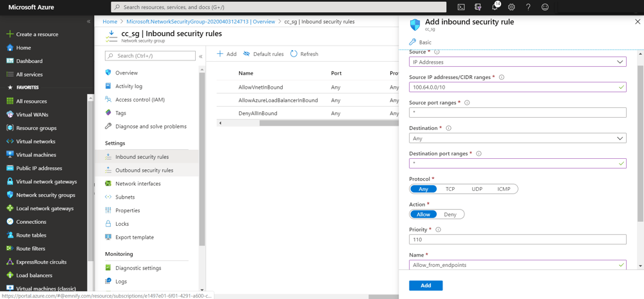Open Cloud Shell from the top bar

(461, 7)
